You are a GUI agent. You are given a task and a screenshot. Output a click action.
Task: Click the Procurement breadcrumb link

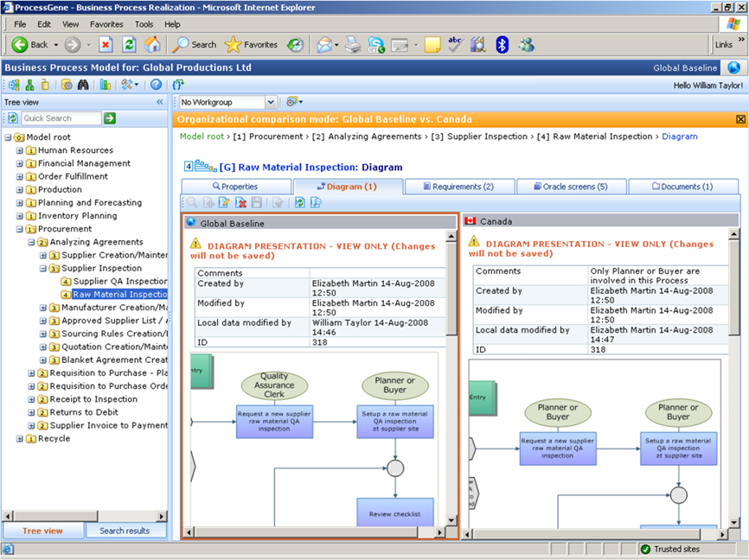(277, 137)
